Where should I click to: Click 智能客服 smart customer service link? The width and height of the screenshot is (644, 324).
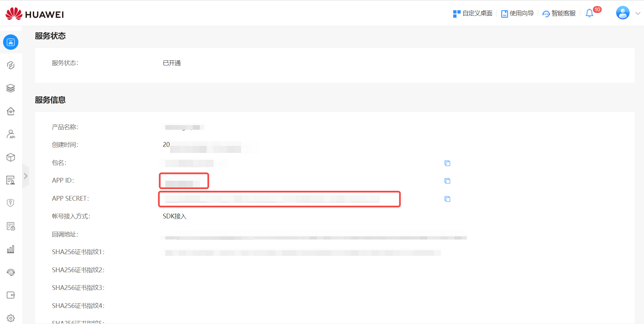click(559, 13)
